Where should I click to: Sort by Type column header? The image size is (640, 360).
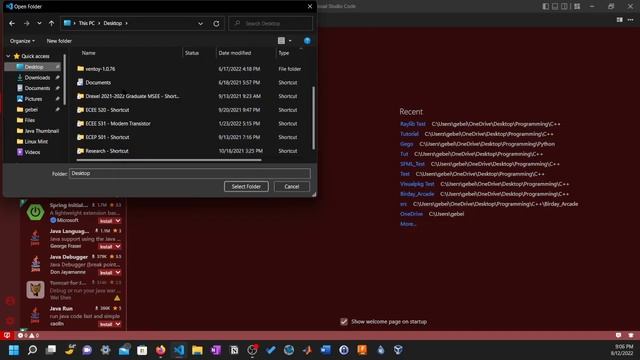click(x=284, y=53)
